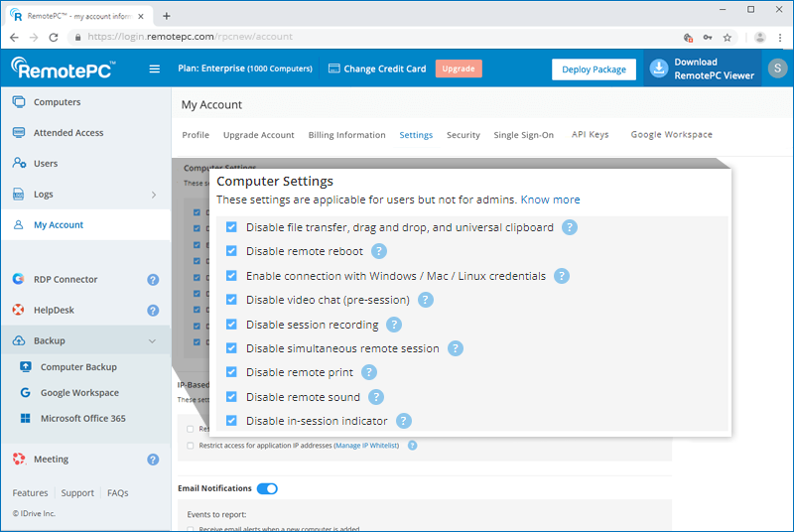Click the Know more link
The height and width of the screenshot is (532, 794).
point(550,199)
